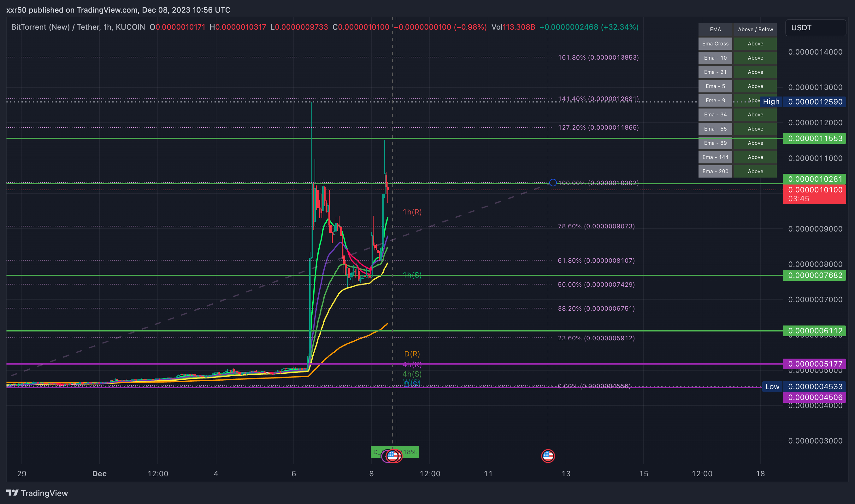The height and width of the screenshot is (504, 855).
Task: Click the 161.80% (0.0000013853) Fibonacci label
Action: (x=598, y=57)
